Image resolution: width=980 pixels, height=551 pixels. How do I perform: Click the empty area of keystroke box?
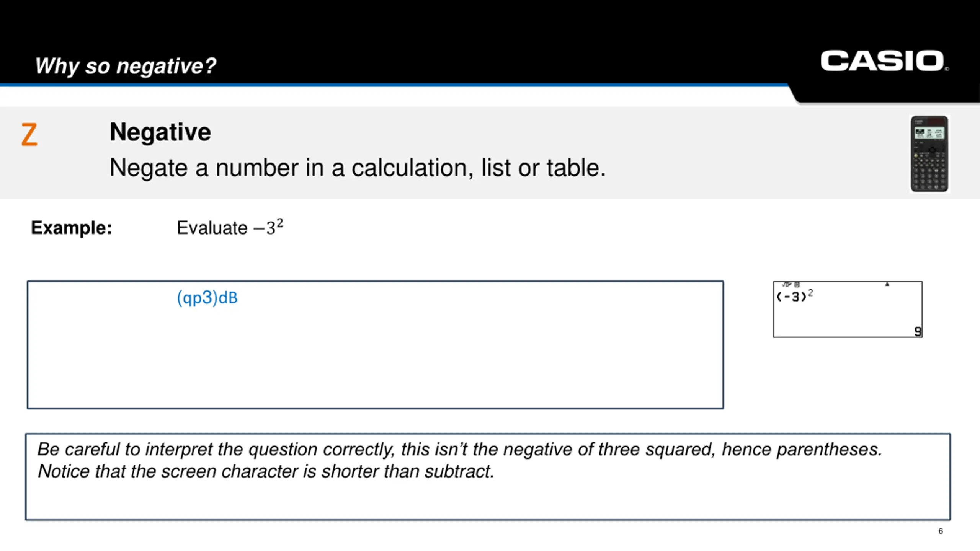pyautogui.click(x=375, y=360)
